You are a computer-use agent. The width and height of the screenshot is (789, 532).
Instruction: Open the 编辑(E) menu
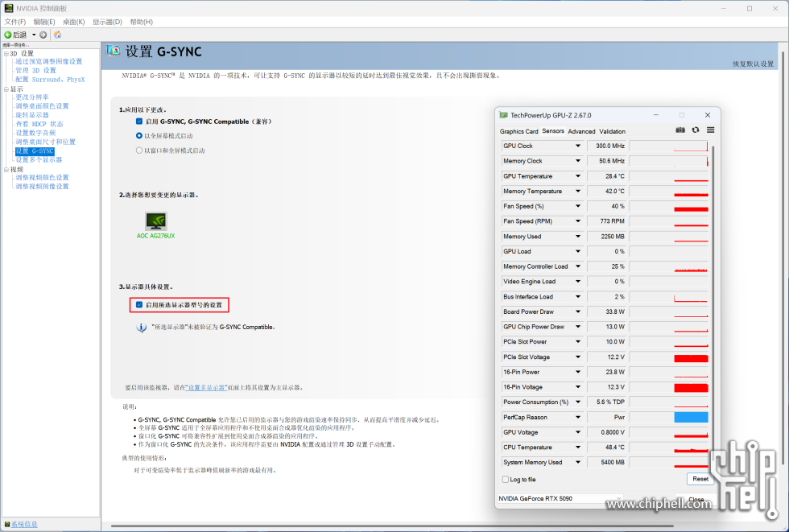point(44,22)
